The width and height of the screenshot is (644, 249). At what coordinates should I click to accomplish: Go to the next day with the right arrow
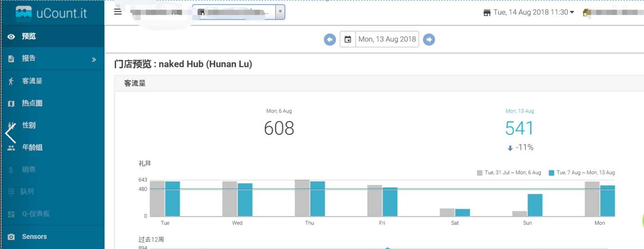[x=429, y=39]
